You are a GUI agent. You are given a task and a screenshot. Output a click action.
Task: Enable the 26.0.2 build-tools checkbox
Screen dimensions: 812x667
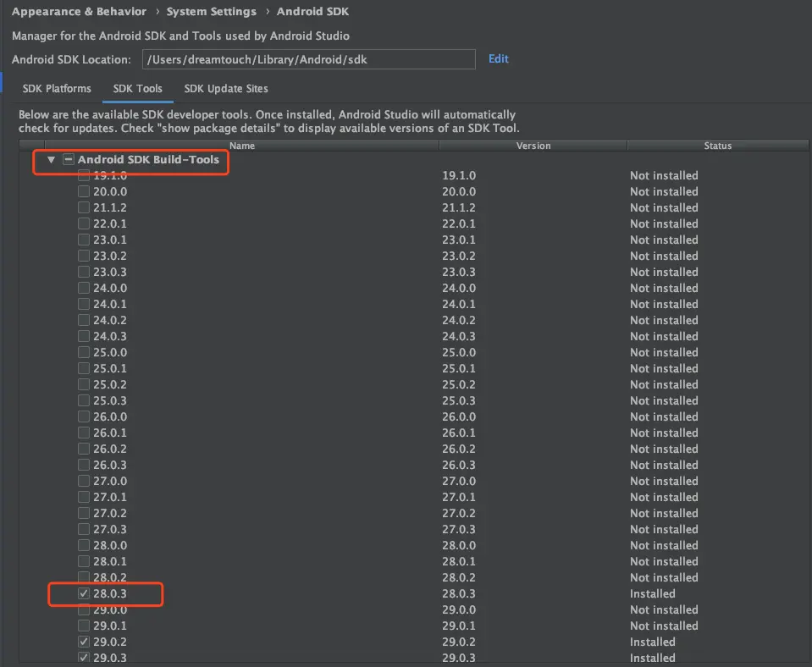pos(83,449)
